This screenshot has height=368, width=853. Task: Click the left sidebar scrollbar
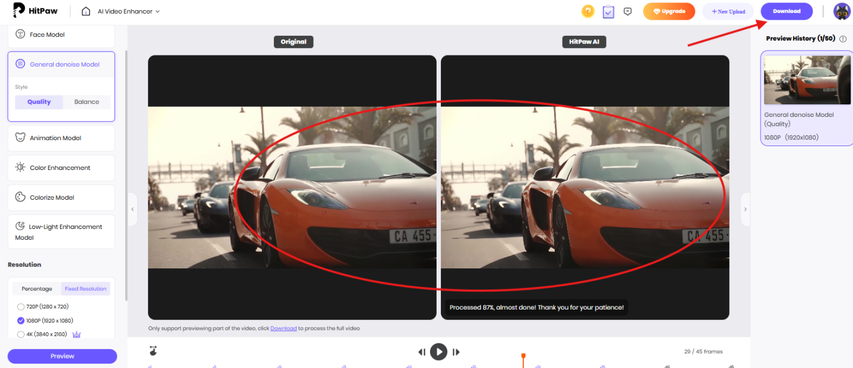pyautogui.click(x=126, y=174)
